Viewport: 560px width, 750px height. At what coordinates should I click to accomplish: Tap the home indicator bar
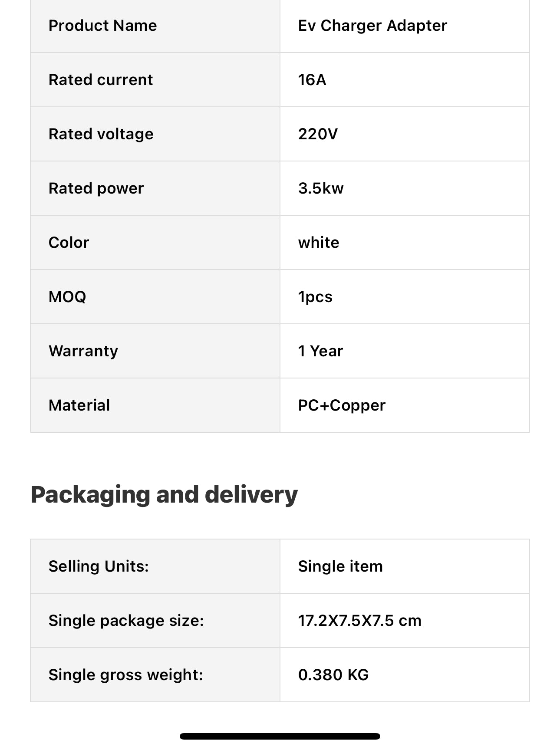tap(280, 736)
